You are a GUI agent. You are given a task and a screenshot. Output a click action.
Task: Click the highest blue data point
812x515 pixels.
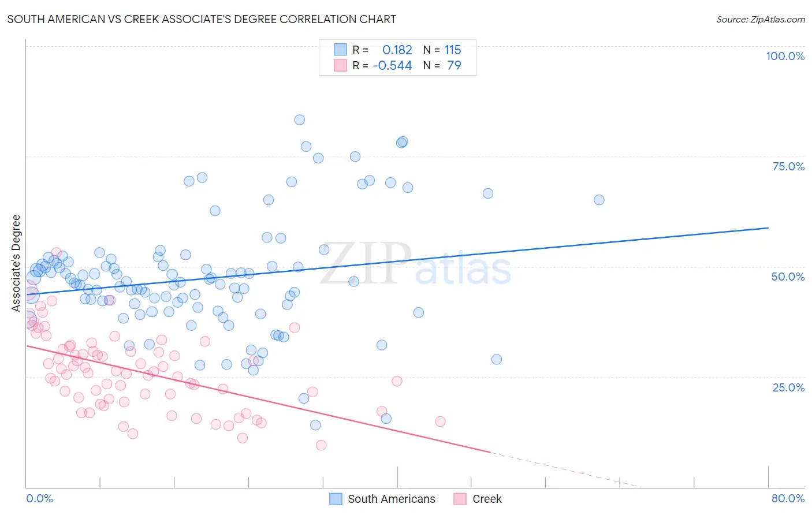coord(299,120)
